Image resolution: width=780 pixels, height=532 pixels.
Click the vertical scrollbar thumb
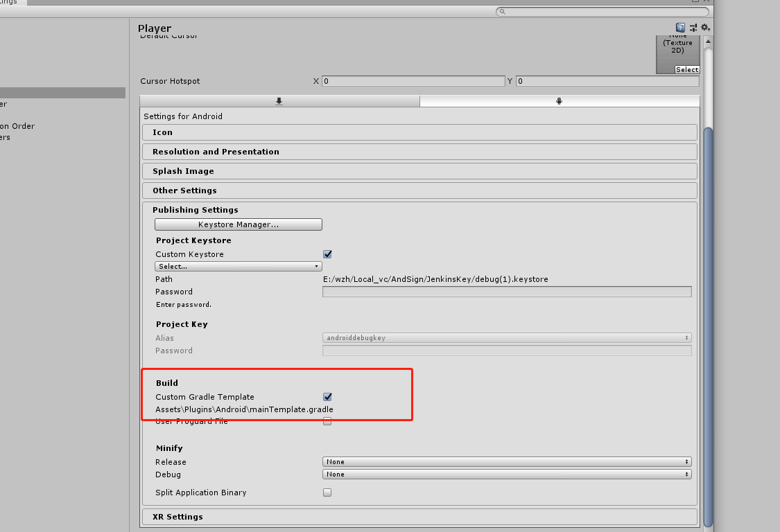pyautogui.click(x=708, y=327)
